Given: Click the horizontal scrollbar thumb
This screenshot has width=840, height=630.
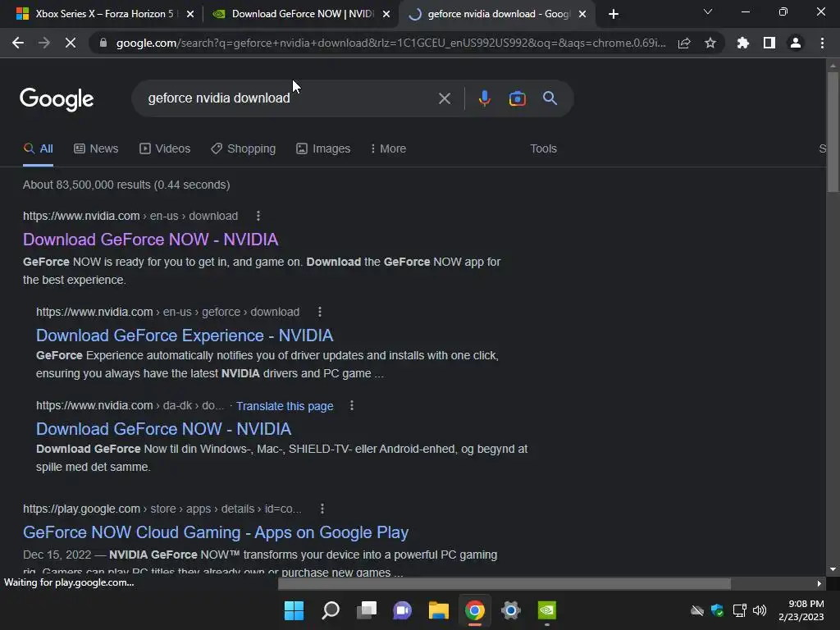Looking at the screenshot, I should pyautogui.click(x=504, y=583).
